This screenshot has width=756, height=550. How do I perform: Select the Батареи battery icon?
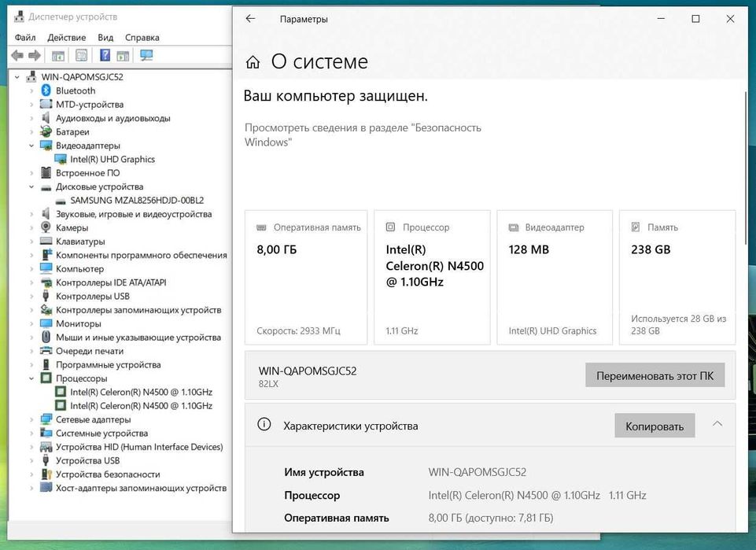46,131
